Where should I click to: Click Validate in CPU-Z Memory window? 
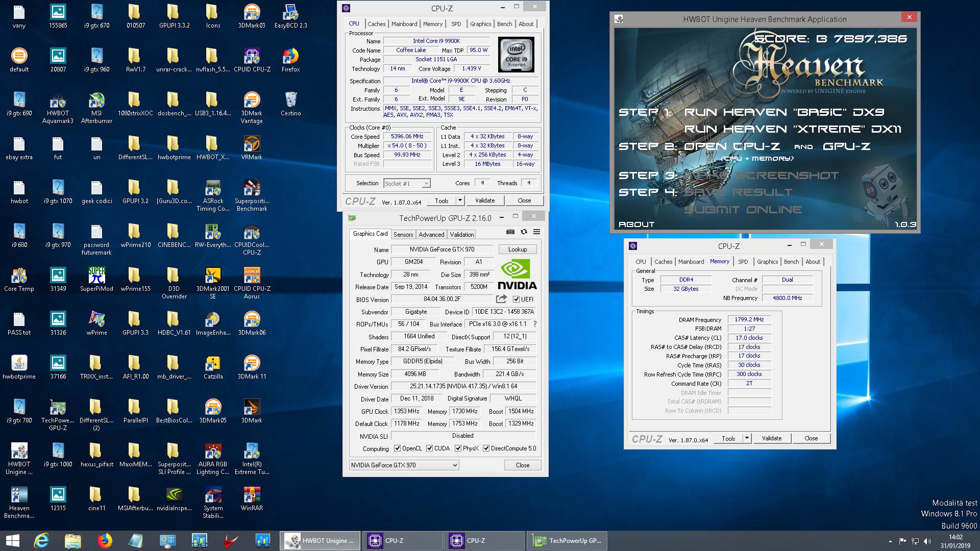coord(772,438)
